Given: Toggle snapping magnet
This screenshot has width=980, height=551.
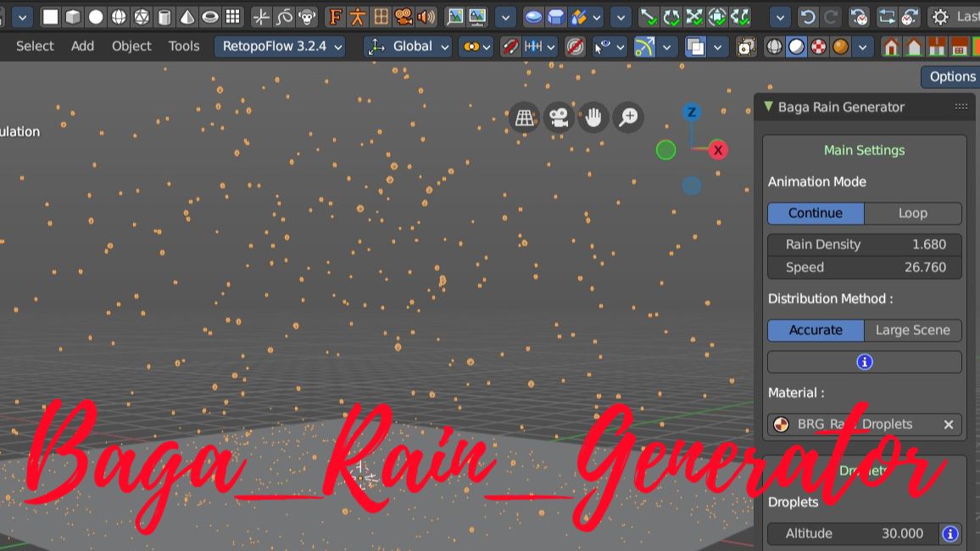Looking at the screenshot, I should click(510, 47).
